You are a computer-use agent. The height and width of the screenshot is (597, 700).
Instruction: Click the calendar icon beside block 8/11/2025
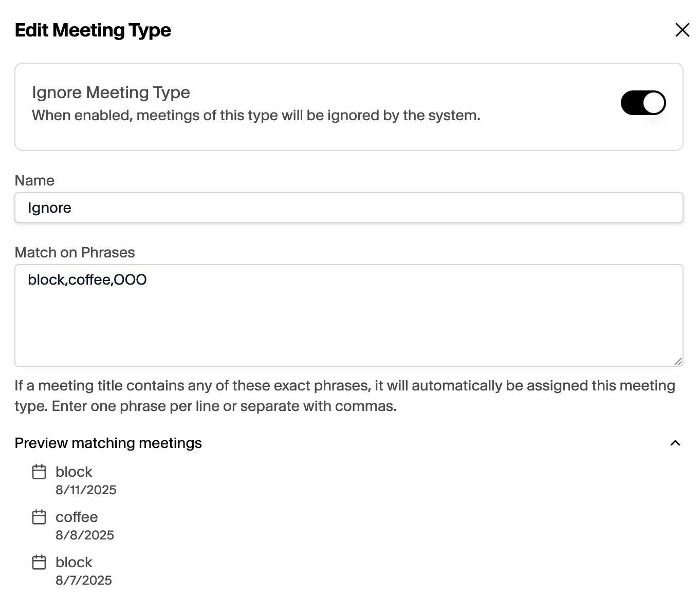pos(39,472)
